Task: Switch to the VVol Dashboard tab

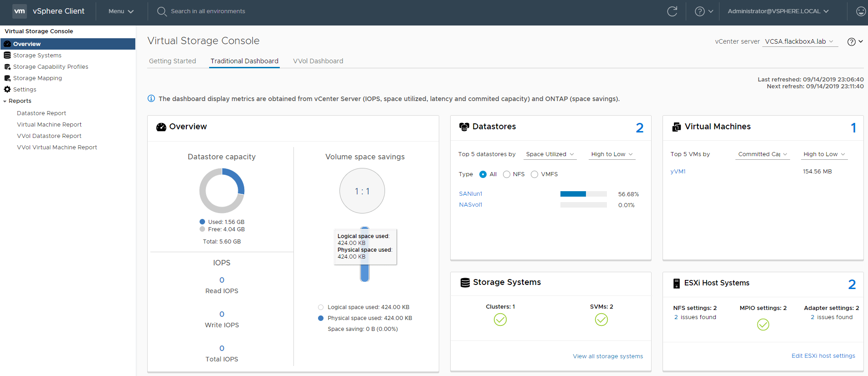Action: [x=318, y=61]
